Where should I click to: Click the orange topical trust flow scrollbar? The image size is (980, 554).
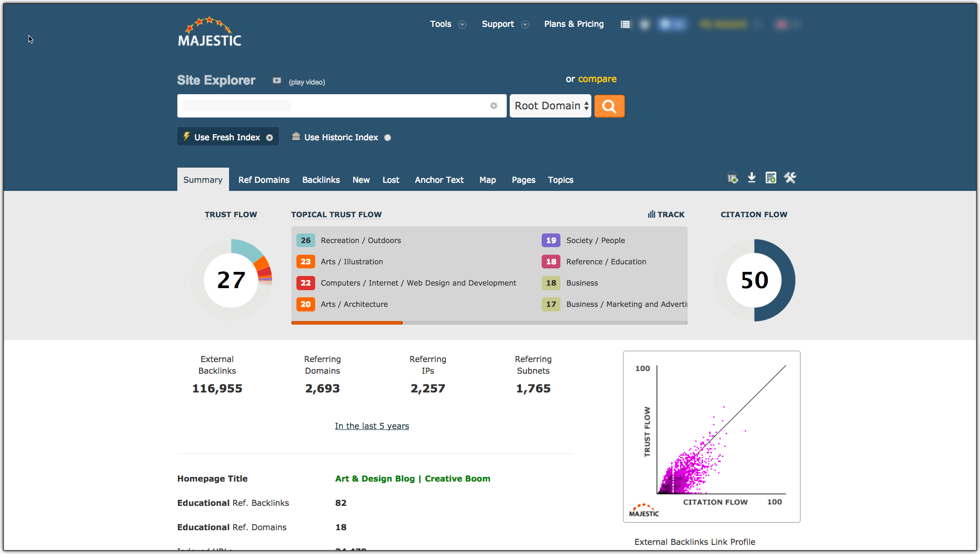[347, 323]
